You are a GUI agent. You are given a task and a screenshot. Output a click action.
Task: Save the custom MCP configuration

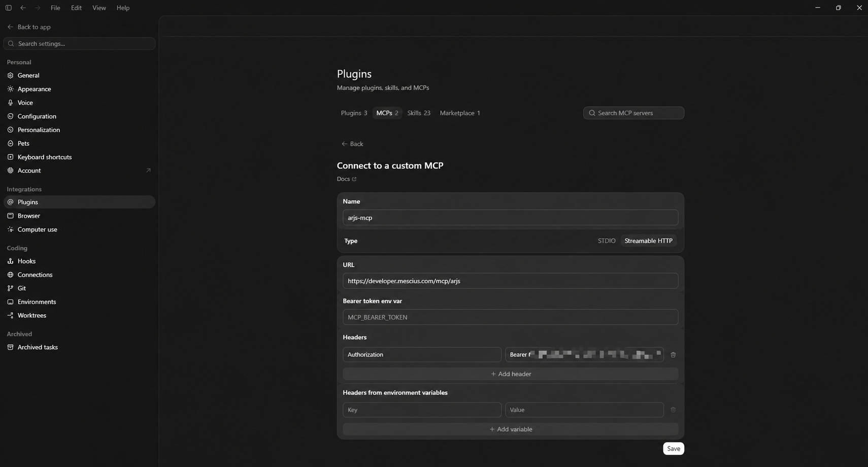tap(674, 449)
